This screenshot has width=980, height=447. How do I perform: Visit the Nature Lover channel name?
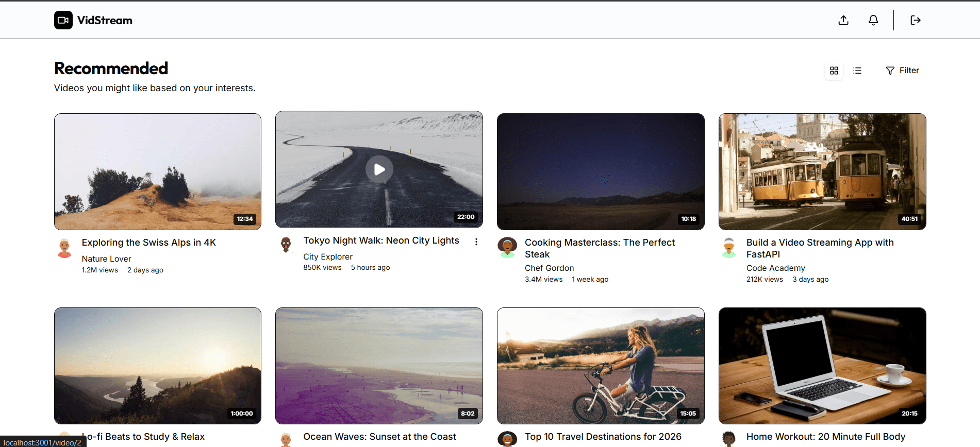click(106, 259)
